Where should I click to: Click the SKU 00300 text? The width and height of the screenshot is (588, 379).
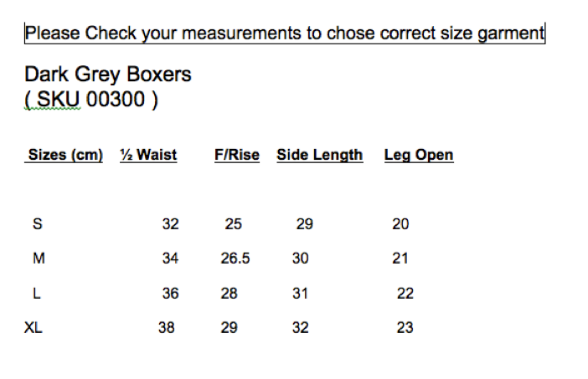[91, 100]
